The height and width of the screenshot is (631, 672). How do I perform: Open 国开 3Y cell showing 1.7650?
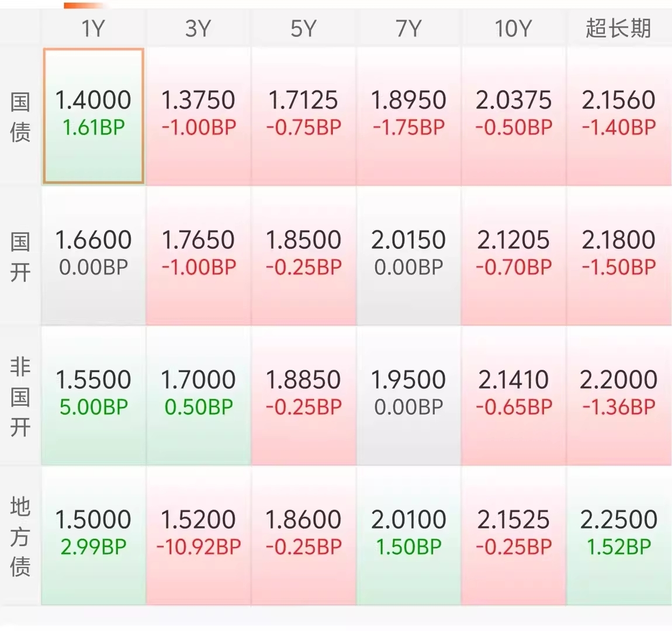point(199,256)
